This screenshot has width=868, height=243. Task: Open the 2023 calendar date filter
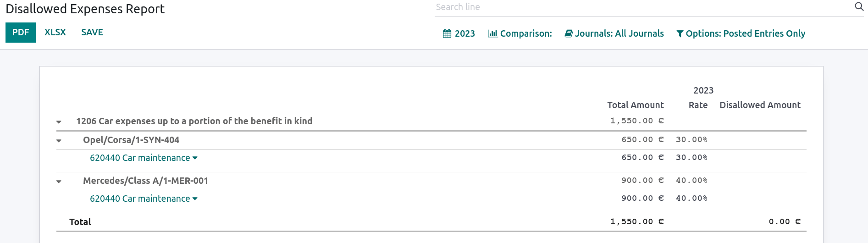point(459,33)
